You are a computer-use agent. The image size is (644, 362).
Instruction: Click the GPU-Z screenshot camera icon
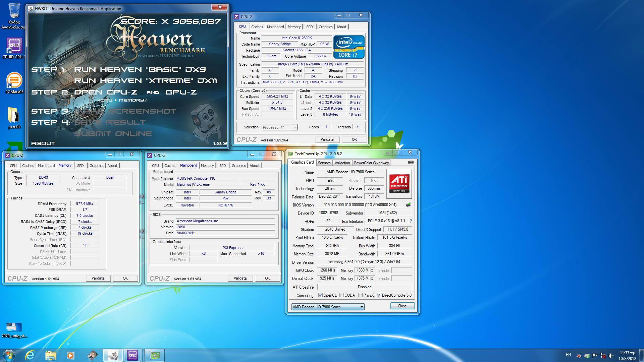tap(411, 163)
